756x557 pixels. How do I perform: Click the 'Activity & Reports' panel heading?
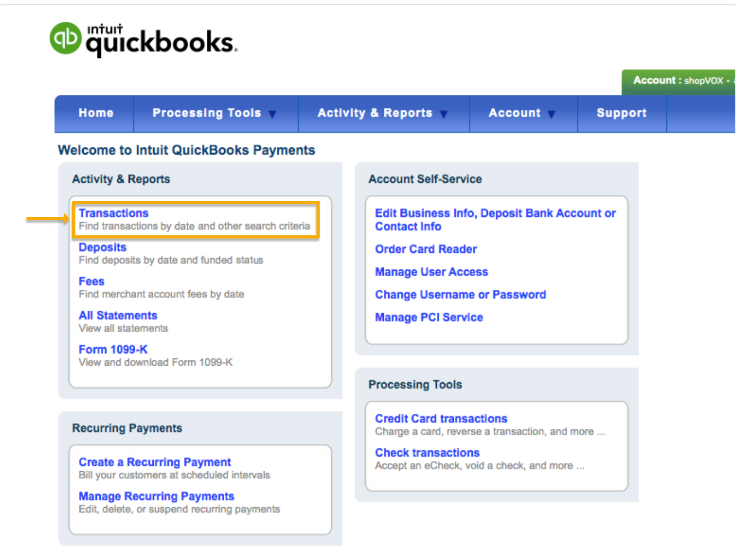click(x=121, y=179)
